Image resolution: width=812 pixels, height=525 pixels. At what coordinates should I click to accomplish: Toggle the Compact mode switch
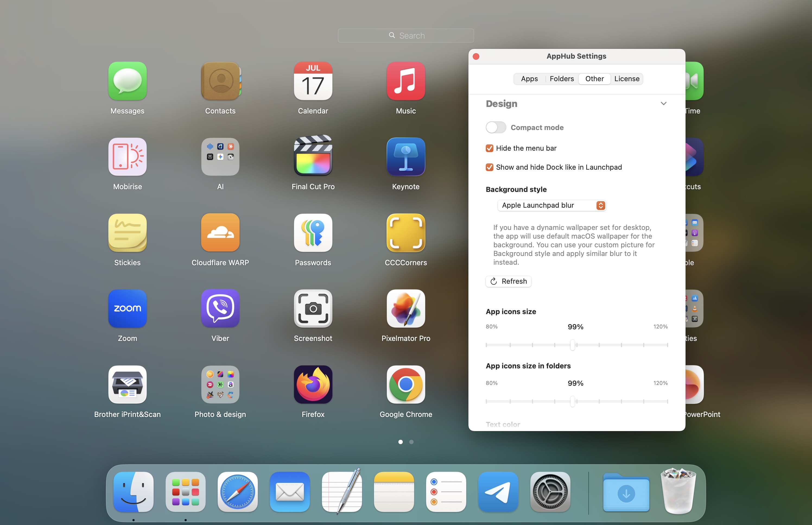[496, 128]
